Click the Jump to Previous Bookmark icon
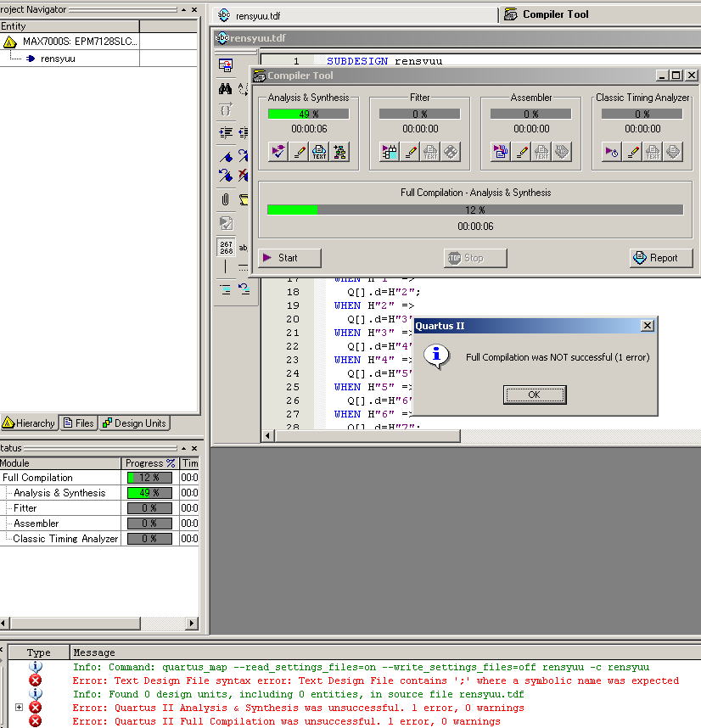Viewport: 701px width, 728px height. coord(226,176)
